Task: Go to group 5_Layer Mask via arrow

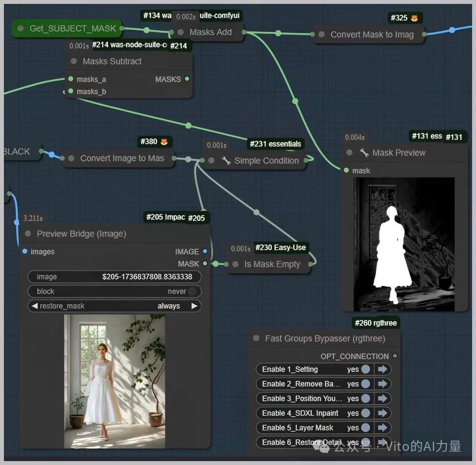Action: 382,427
